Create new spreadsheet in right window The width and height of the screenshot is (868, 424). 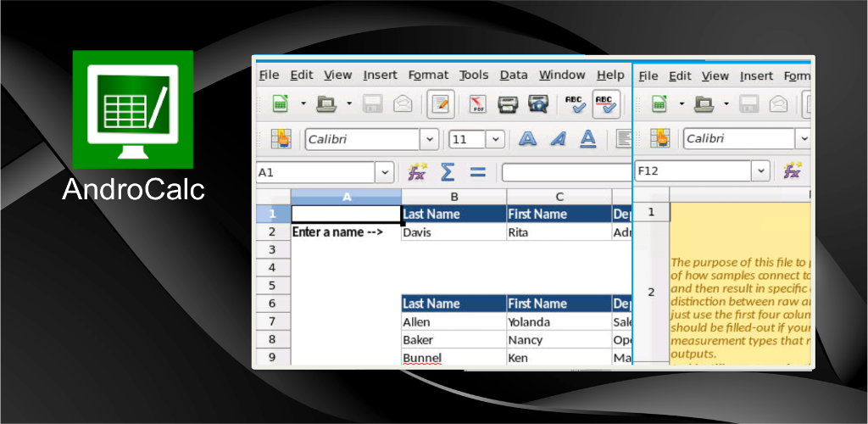coord(659,103)
